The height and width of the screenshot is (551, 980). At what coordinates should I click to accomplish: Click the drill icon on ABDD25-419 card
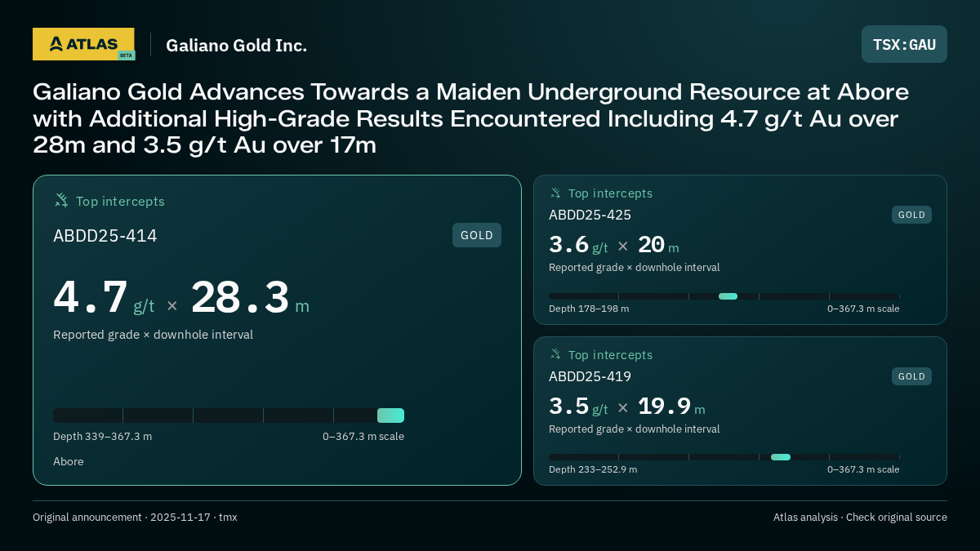[555, 354]
